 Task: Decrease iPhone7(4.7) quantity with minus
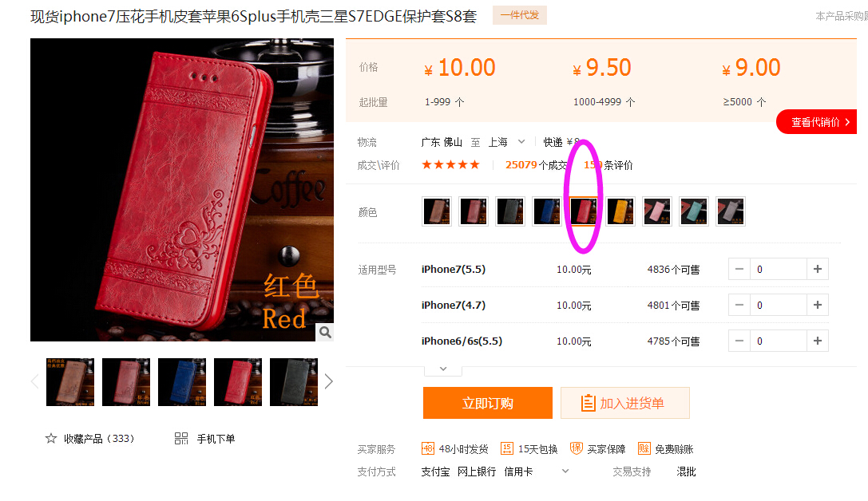pyautogui.click(x=739, y=306)
